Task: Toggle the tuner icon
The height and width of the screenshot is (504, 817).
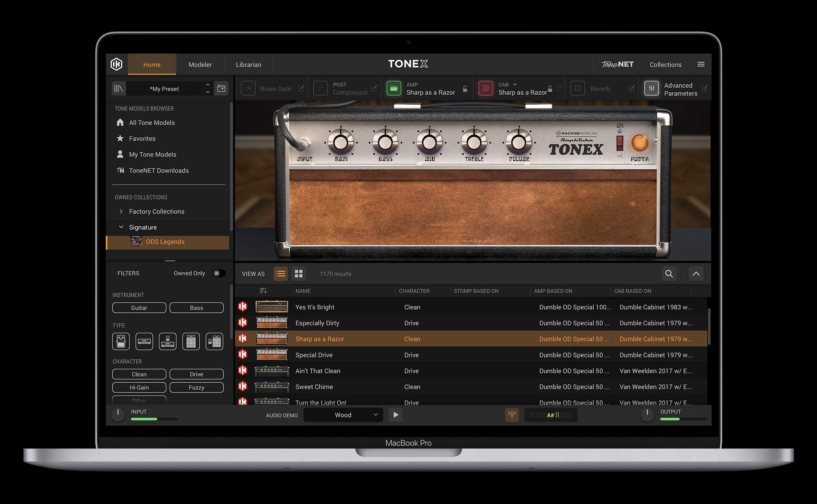Action: point(512,415)
